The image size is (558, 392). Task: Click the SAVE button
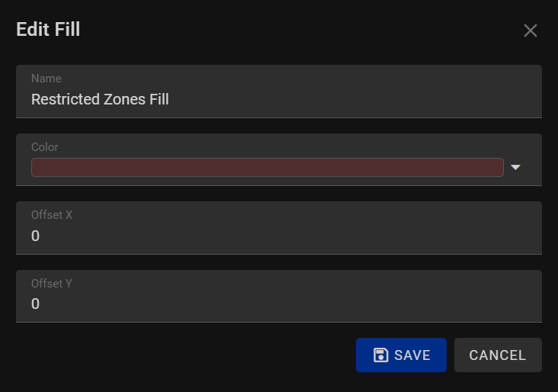[x=401, y=355]
